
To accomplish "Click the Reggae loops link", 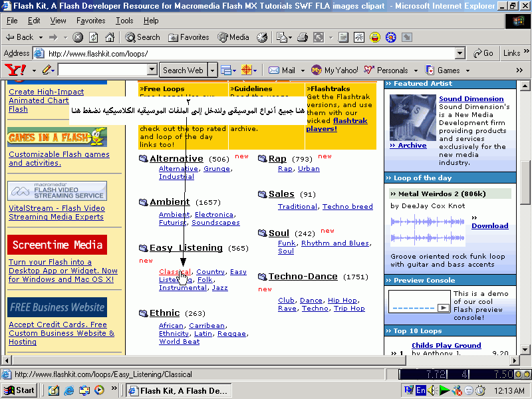I will 231,334.
